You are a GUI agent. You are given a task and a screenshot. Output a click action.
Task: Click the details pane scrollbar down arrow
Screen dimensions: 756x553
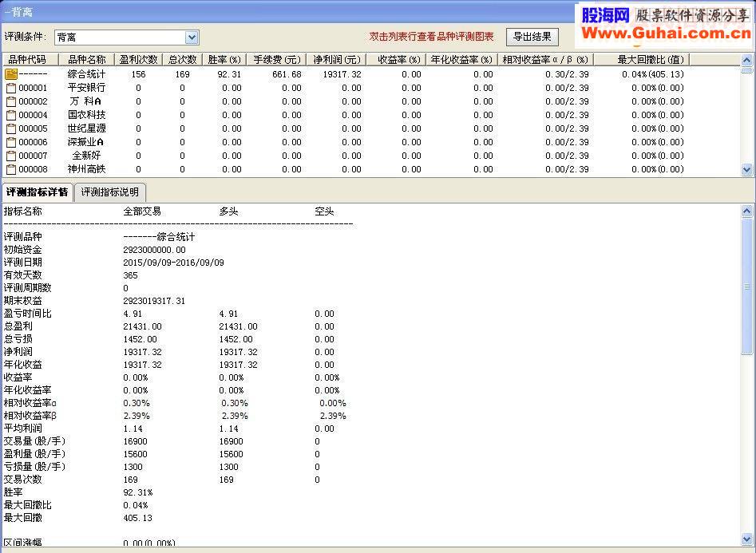click(x=747, y=539)
